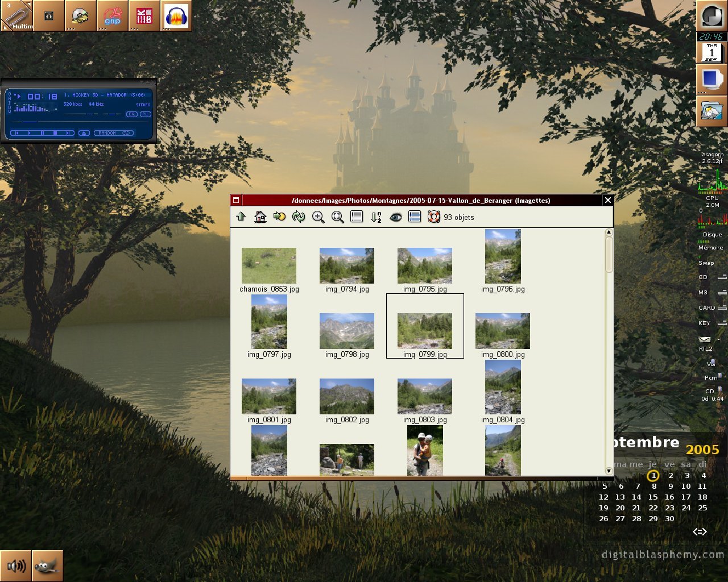Launch the CD player dock icon
The height and width of the screenshot is (582, 728).
(x=80, y=15)
